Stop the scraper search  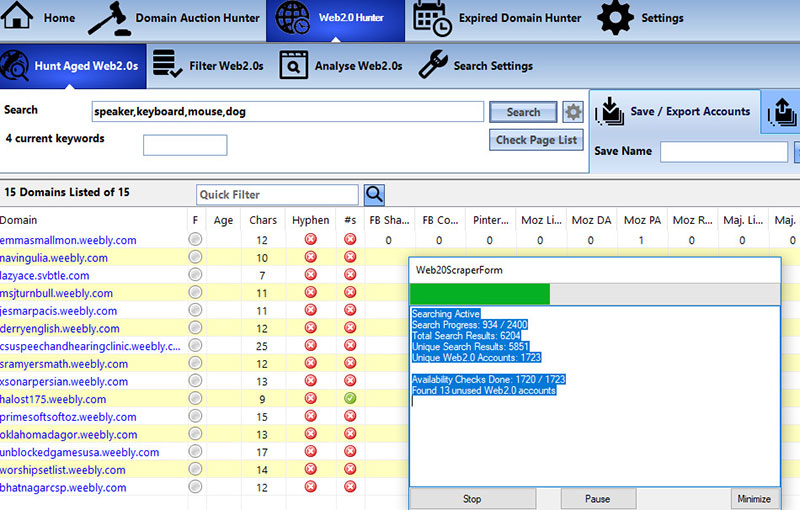(x=472, y=499)
